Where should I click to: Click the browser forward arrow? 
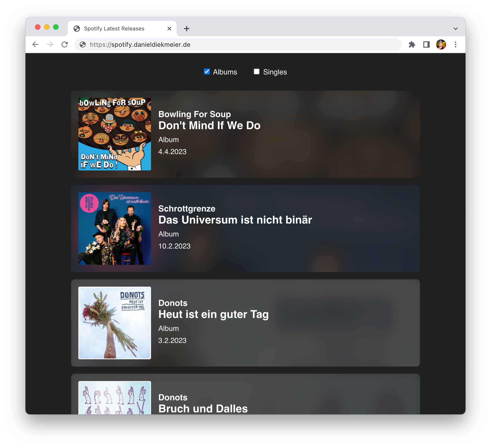tap(50, 44)
